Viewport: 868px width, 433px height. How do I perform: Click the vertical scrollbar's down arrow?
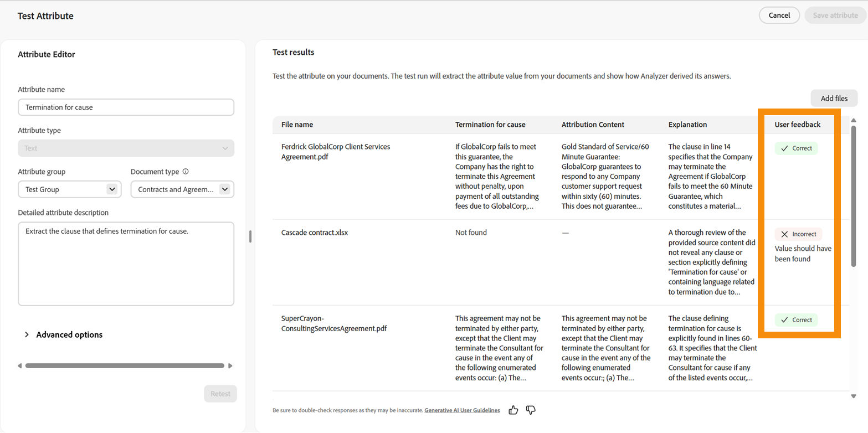pyautogui.click(x=854, y=396)
